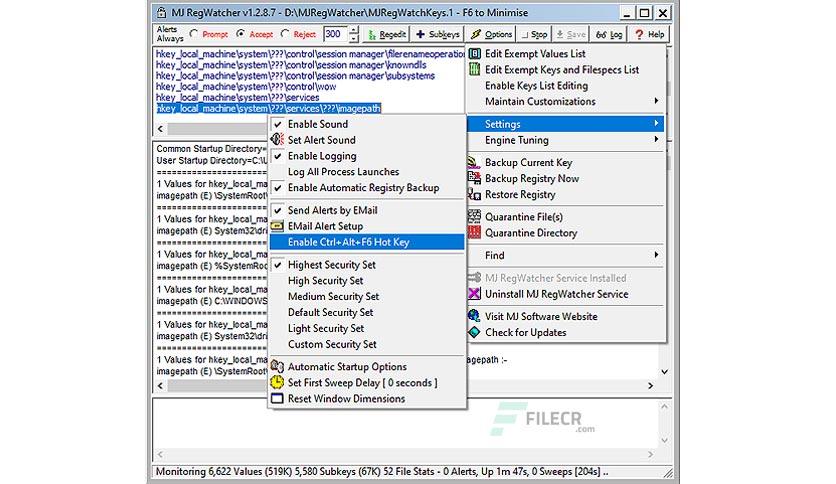836x484 pixels.
Task: Open the Options menu button
Action: (492, 34)
